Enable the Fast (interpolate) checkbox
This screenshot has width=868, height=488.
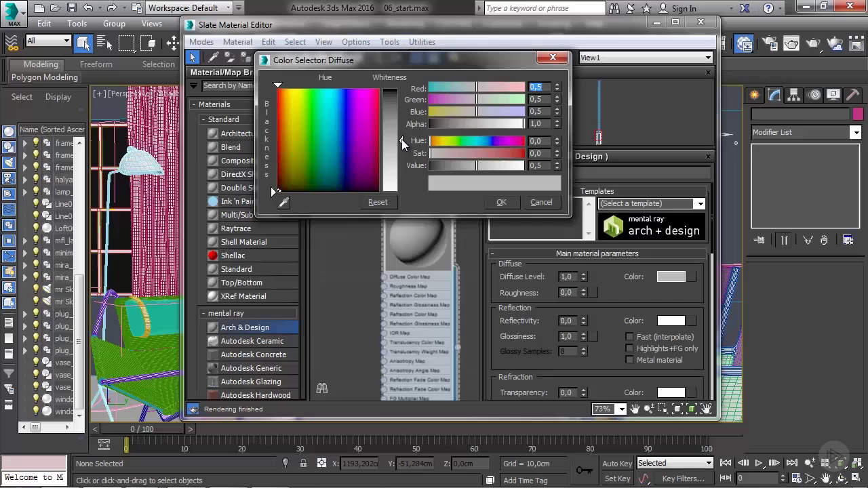point(629,337)
